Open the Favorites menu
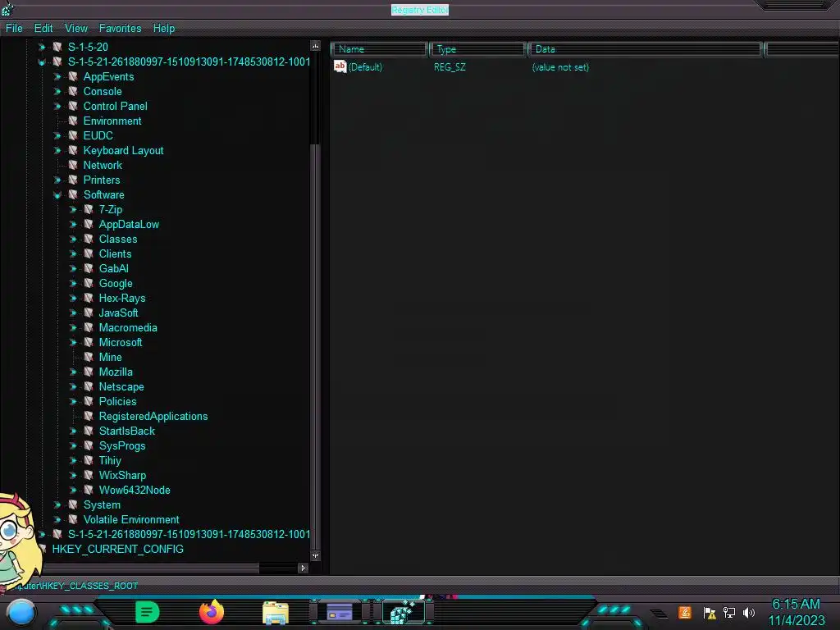840x630 pixels. [x=120, y=29]
